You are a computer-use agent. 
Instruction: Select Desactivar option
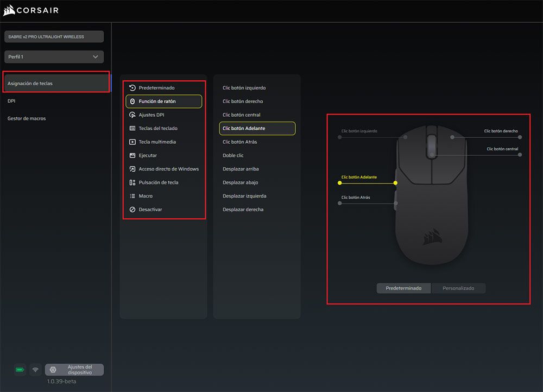(x=164, y=210)
